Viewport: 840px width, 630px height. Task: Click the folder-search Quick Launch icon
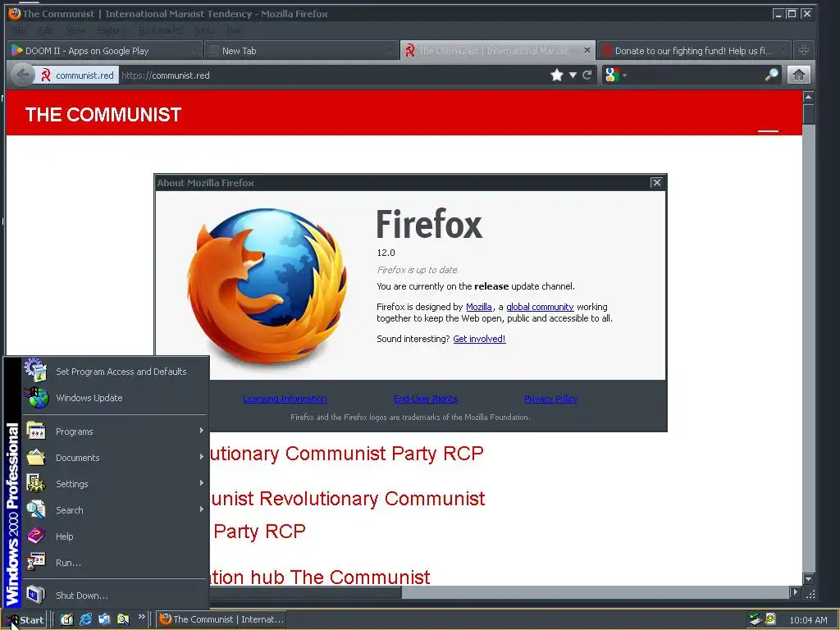click(x=123, y=619)
